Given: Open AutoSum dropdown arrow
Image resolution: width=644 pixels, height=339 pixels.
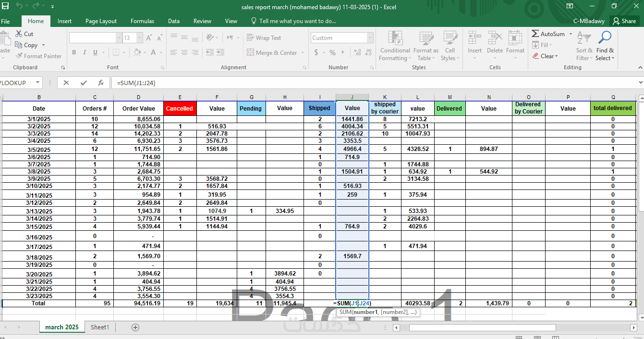Looking at the screenshot, I should [571, 34].
